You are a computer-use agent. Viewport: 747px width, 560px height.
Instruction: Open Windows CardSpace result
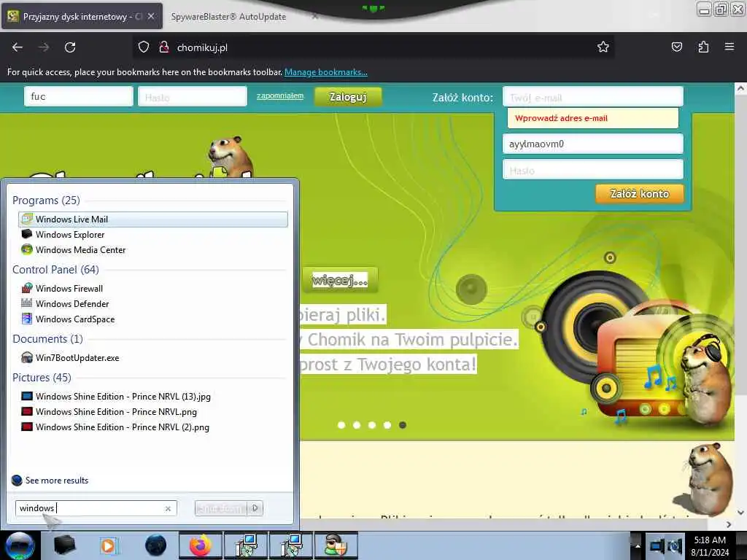tap(153, 319)
